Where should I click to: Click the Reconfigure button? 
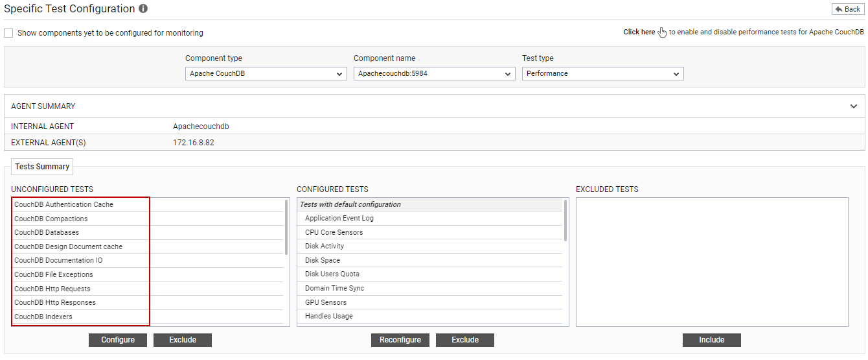400,340
